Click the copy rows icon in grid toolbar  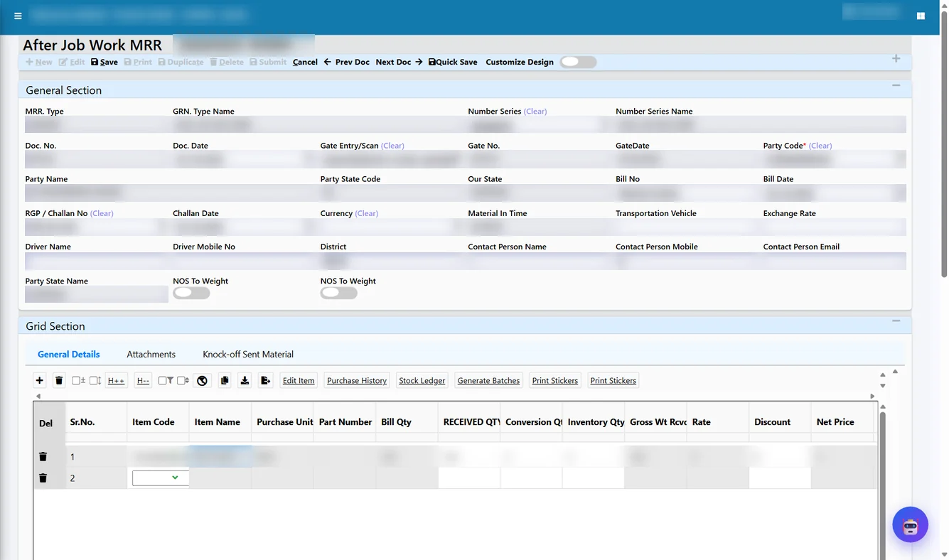point(225,380)
